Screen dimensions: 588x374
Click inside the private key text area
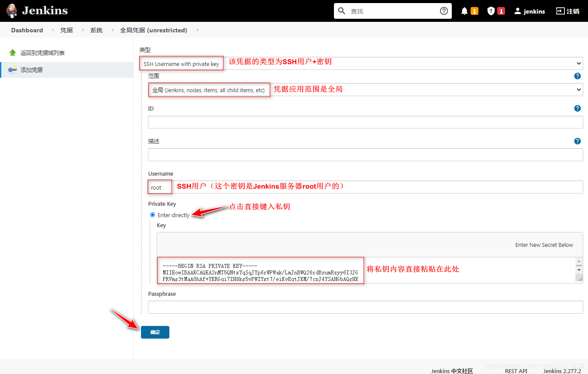pyautogui.click(x=366, y=270)
